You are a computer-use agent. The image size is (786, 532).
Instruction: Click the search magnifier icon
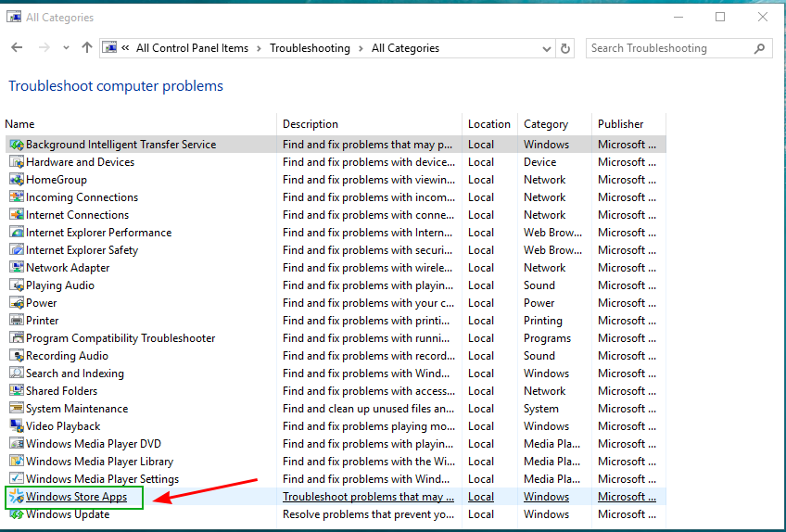tap(759, 48)
